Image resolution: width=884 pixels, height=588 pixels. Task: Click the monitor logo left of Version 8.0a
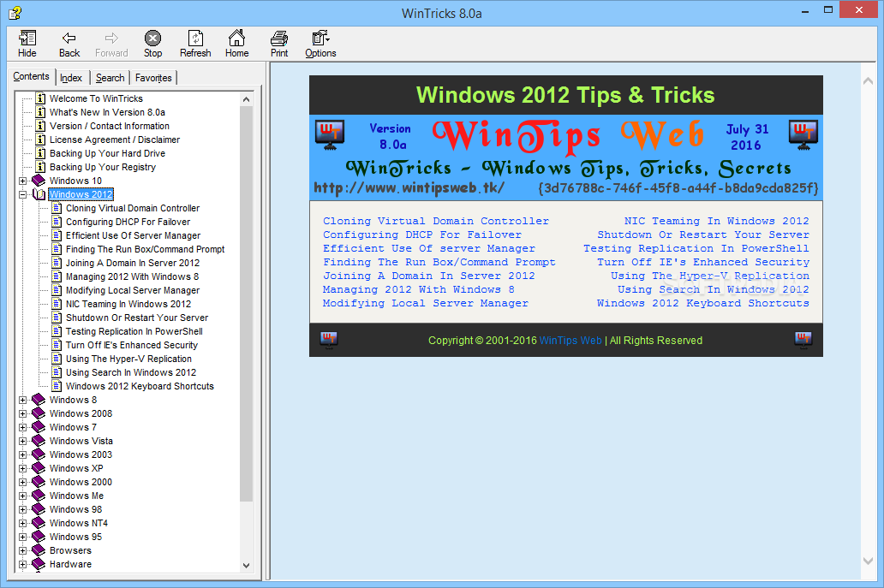[x=330, y=135]
